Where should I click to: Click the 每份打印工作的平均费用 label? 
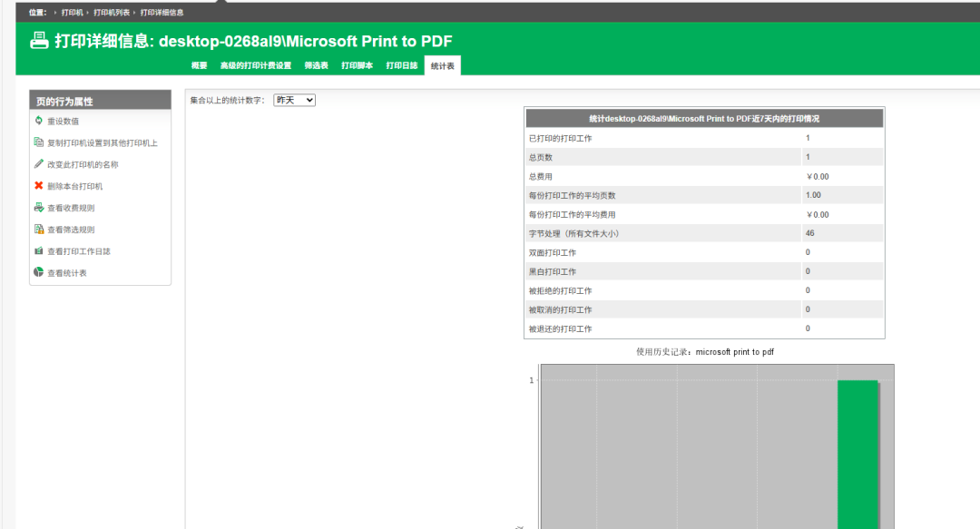coord(573,214)
